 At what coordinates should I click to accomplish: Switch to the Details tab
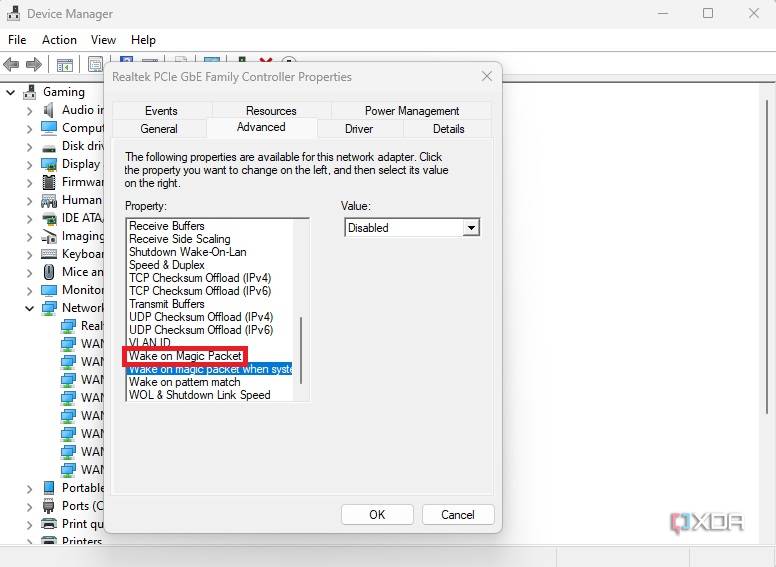pos(448,129)
